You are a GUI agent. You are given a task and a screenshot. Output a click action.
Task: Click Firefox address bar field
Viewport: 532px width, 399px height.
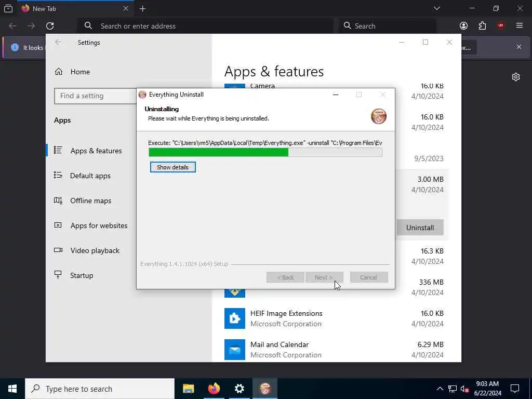coord(205,26)
